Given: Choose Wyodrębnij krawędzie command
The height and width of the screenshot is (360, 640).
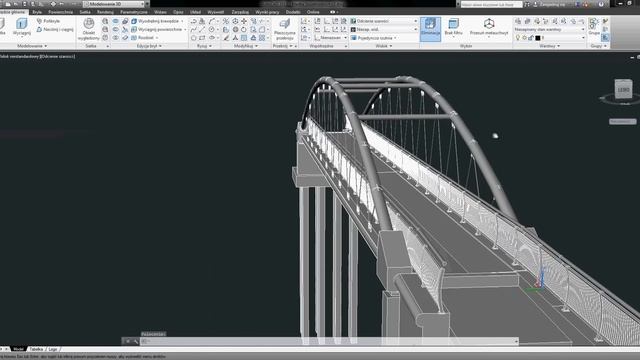Looking at the screenshot, I should point(157,21).
